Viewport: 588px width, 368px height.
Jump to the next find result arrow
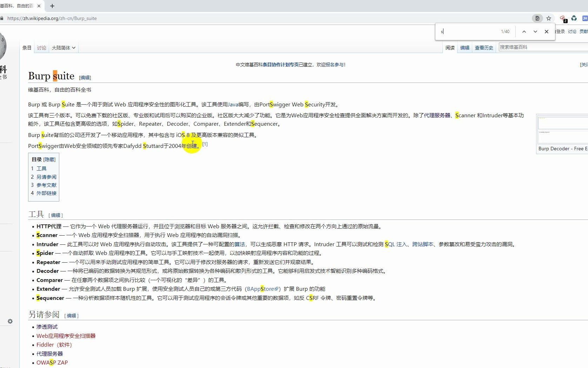(535, 32)
